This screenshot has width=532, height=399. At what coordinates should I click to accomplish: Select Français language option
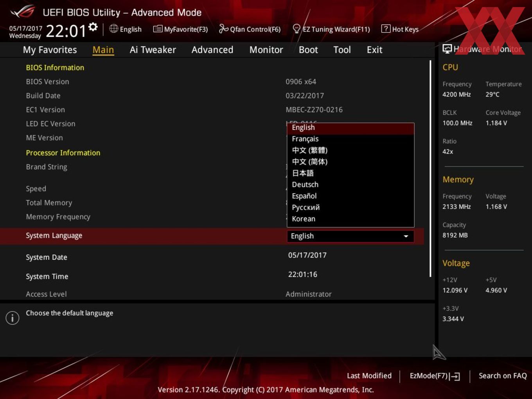350,139
